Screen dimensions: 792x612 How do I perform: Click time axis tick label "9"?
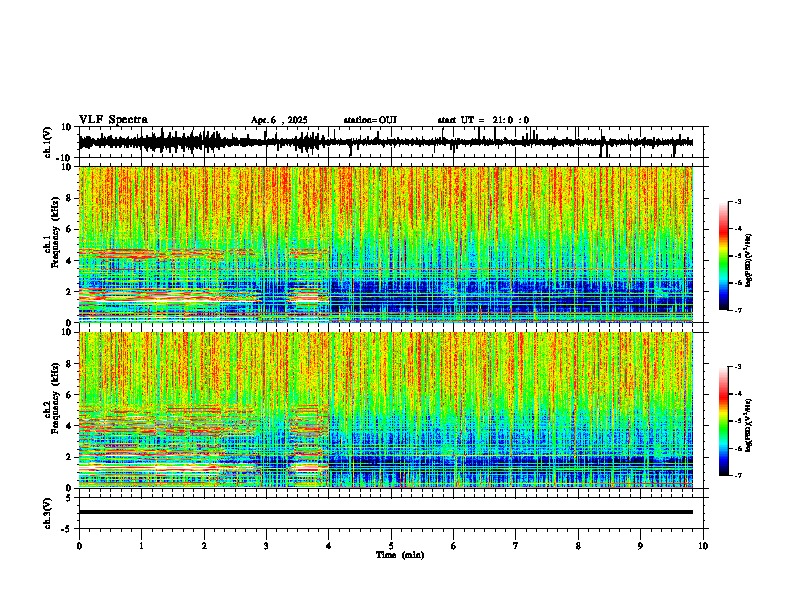(x=640, y=546)
